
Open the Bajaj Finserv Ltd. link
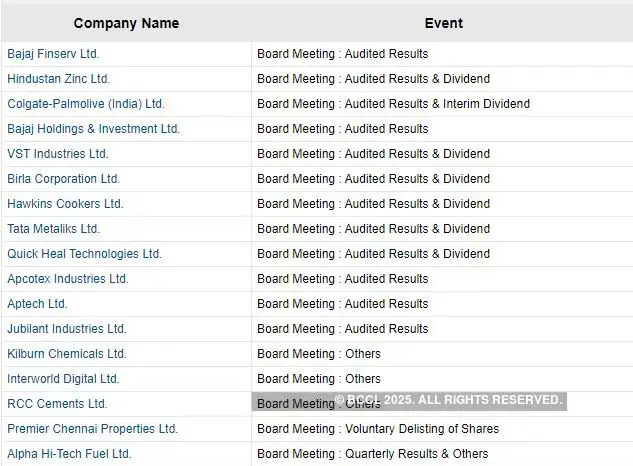[53, 54]
